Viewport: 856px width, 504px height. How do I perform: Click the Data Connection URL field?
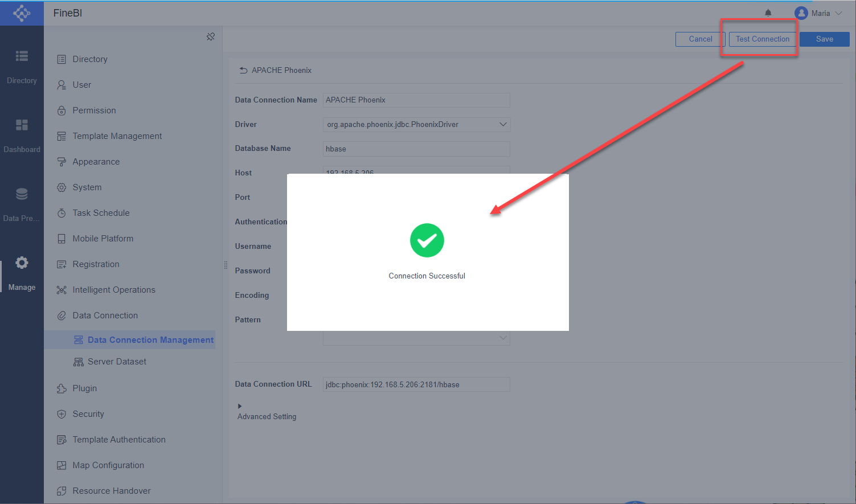[x=416, y=385]
